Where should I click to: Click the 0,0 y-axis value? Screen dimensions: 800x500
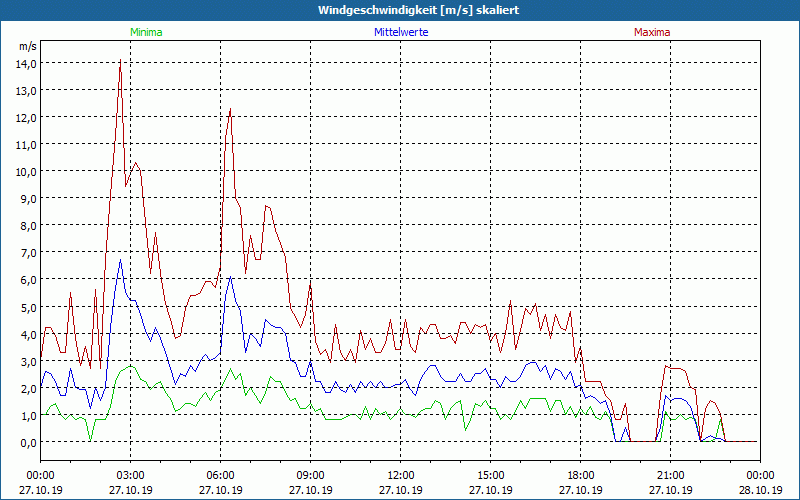point(29,443)
